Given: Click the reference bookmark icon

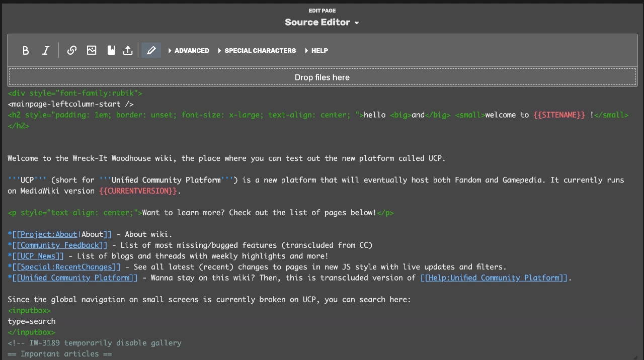Looking at the screenshot, I should [111, 50].
